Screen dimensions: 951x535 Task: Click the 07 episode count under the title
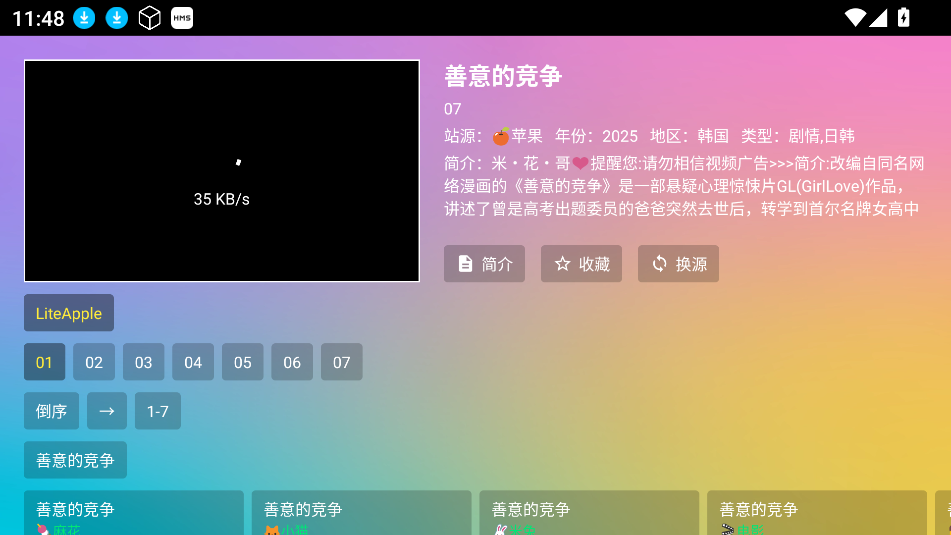[x=452, y=109]
